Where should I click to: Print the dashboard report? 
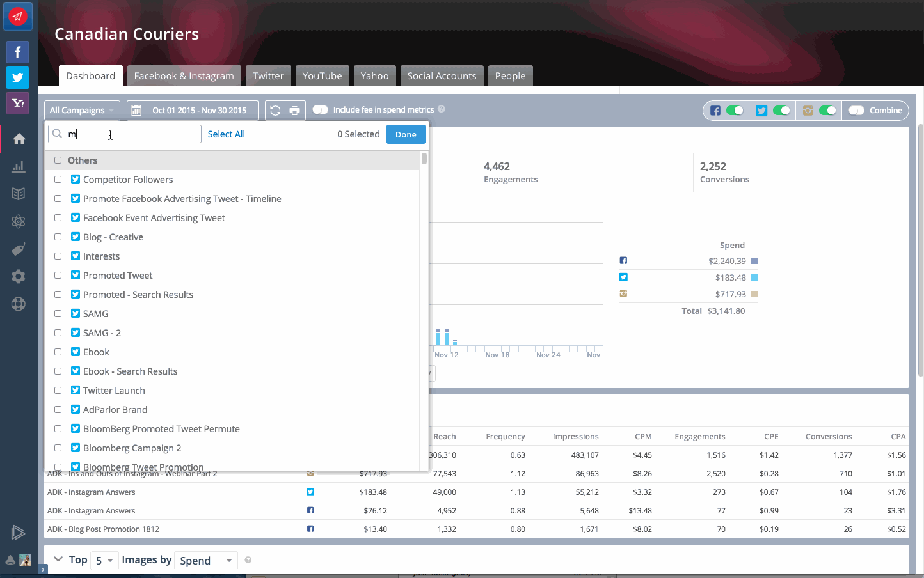tap(295, 110)
